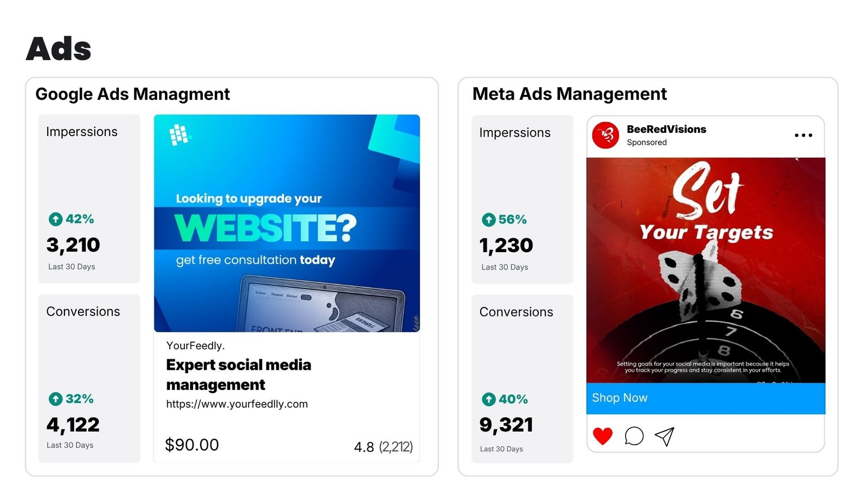Click the green up arrow beside 32%

55,399
